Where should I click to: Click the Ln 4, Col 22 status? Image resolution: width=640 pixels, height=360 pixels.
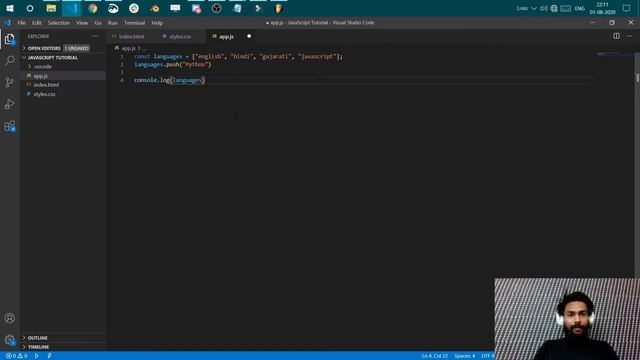tap(435, 356)
